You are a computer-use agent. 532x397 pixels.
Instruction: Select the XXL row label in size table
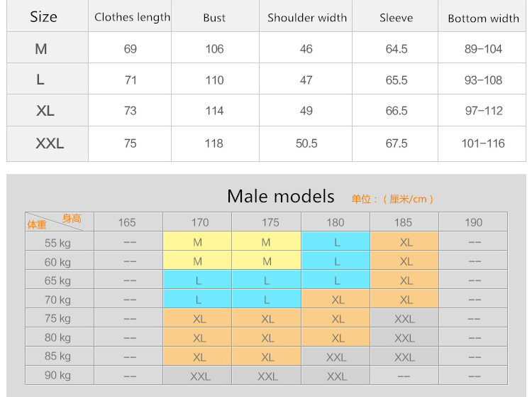50,143
